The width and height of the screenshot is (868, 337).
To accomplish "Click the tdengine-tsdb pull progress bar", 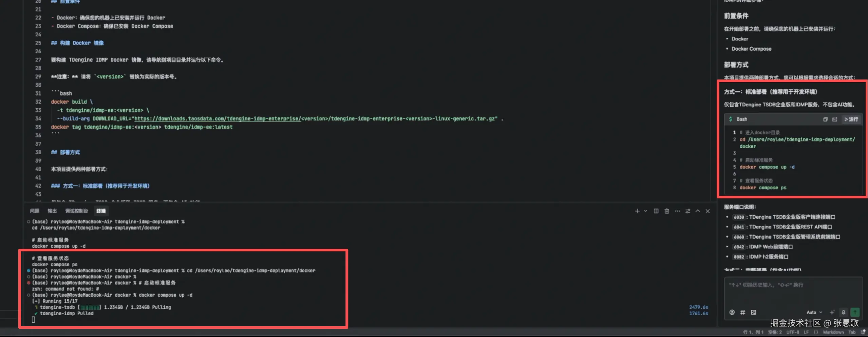I will point(90,307).
